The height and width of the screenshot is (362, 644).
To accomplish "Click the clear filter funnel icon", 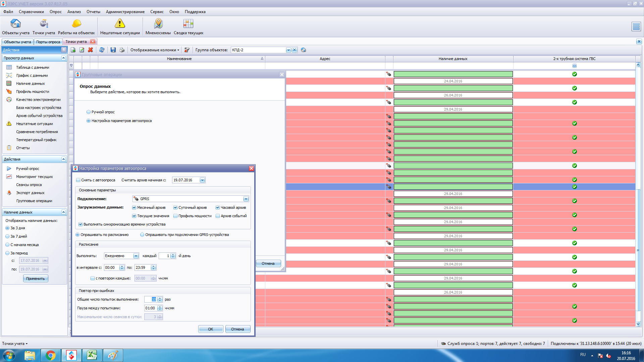I will tap(187, 50).
